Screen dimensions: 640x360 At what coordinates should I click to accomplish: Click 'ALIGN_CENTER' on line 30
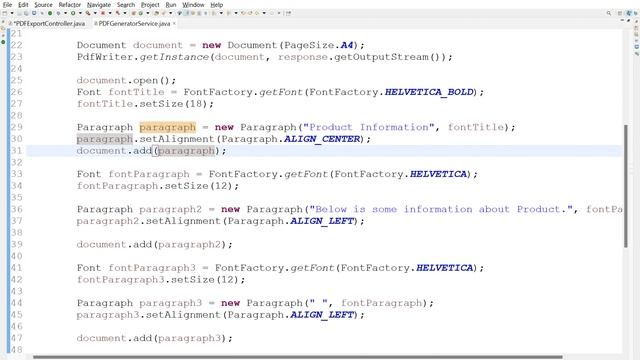pyautogui.click(x=322, y=139)
